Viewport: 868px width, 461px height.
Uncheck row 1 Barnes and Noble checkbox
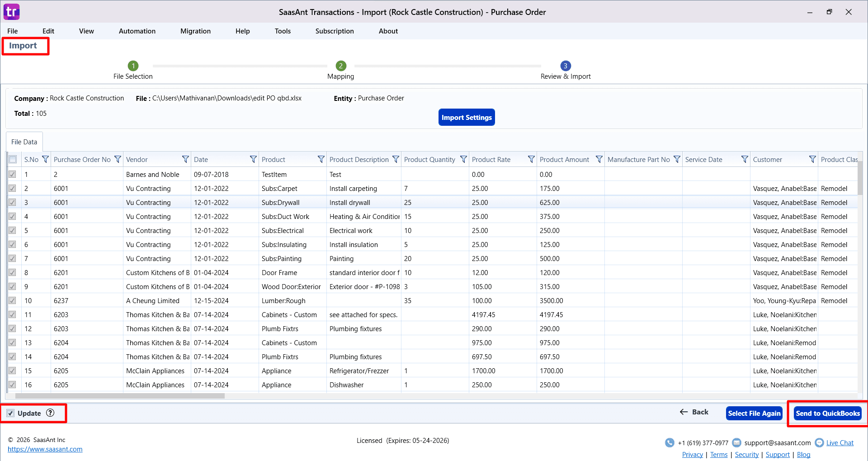click(x=12, y=174)
